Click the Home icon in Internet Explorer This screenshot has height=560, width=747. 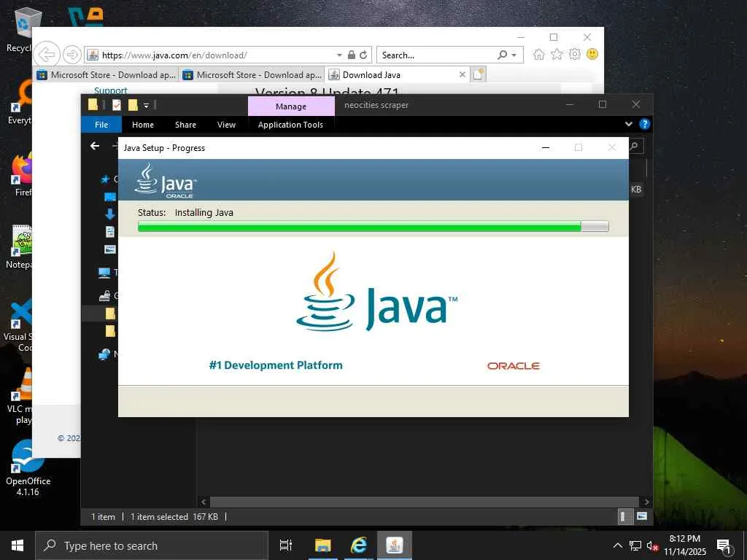(x=539, y=54)
